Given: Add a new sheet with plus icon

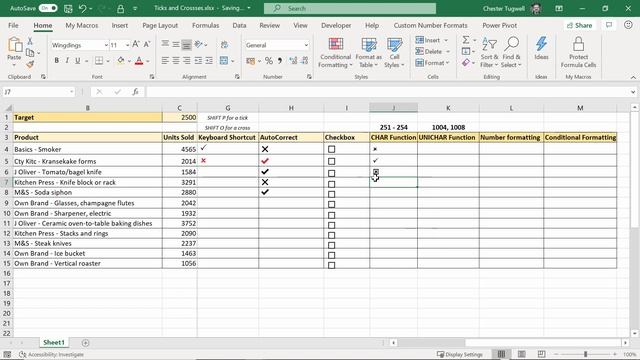Looking at the screenshot, I should [85, 343].
